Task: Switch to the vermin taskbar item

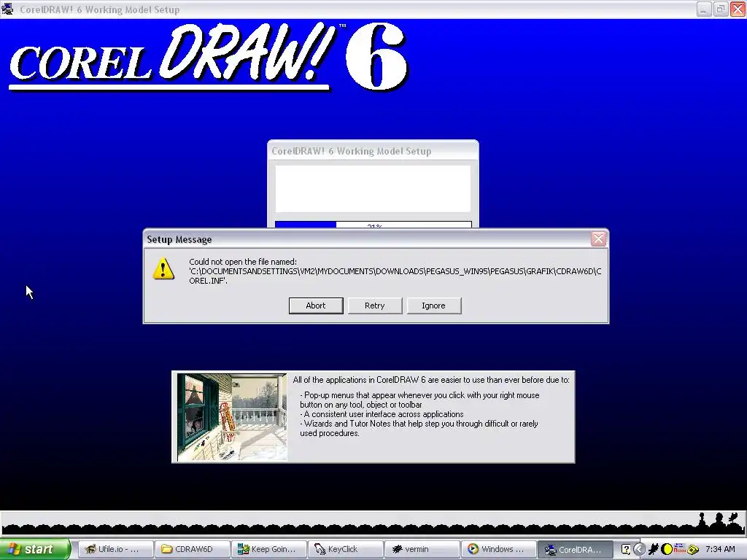Action: coord(422,549)
